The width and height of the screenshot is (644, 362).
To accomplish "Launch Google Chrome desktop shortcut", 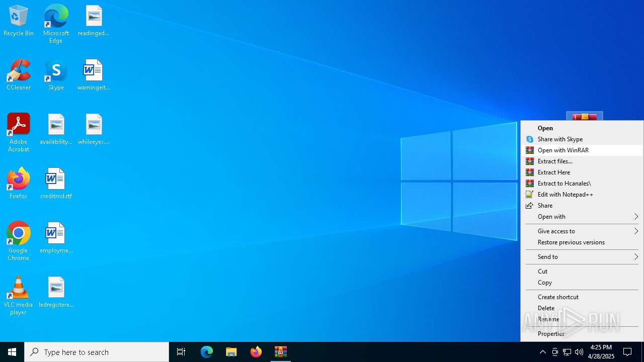I will 19,241.
